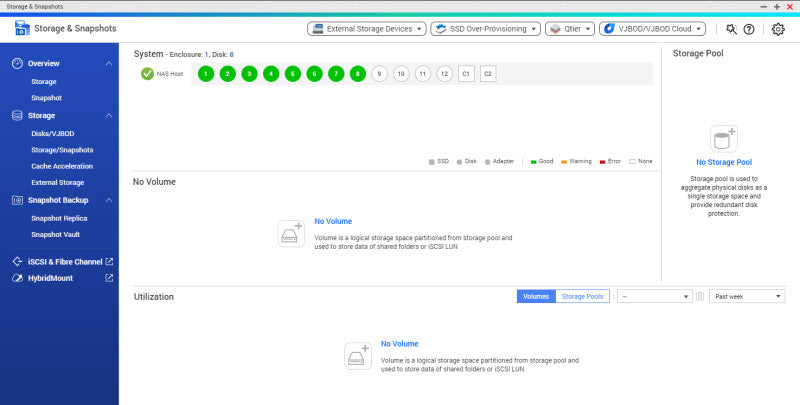Open the Disks/VJBOD page
This screenshot has height=405, width=800.
[x=53, y=134]
